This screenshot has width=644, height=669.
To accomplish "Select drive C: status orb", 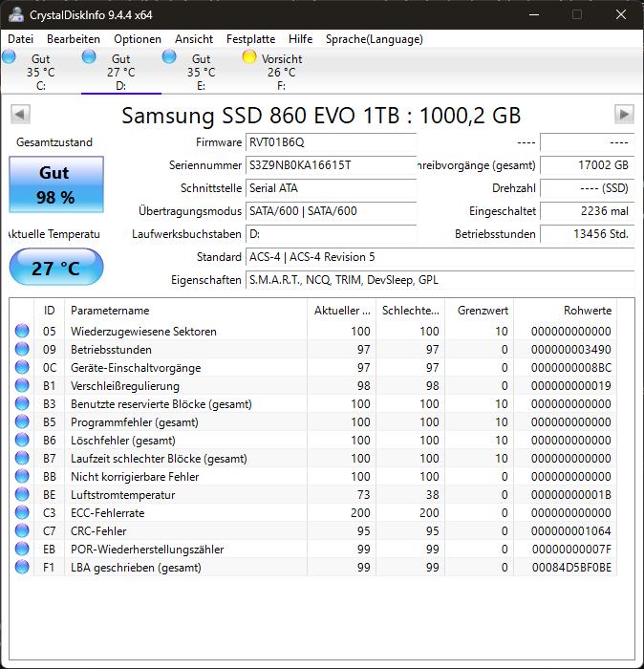I will click(x=9, y=56).
